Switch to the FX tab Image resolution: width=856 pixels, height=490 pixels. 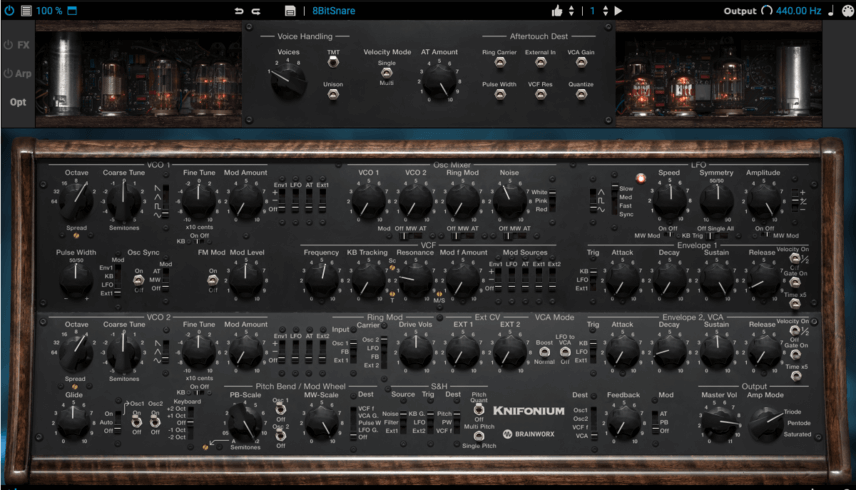[x=23, y=45]
